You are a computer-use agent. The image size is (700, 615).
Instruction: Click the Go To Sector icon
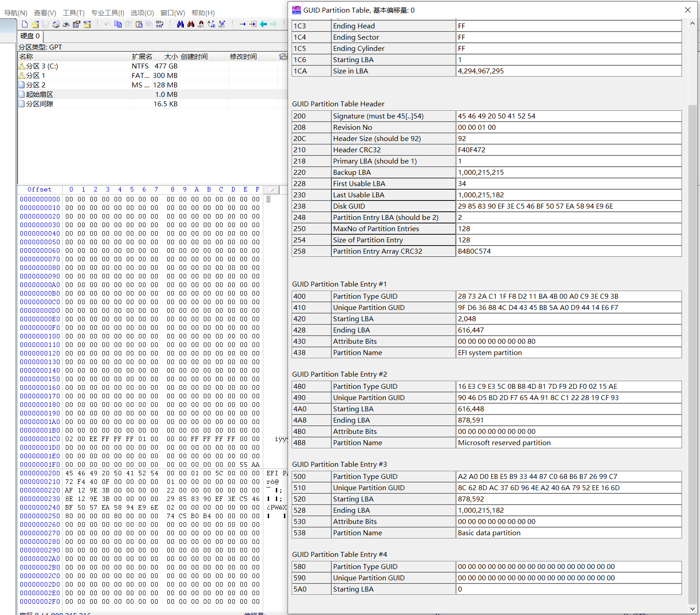[x=253, y=24]
